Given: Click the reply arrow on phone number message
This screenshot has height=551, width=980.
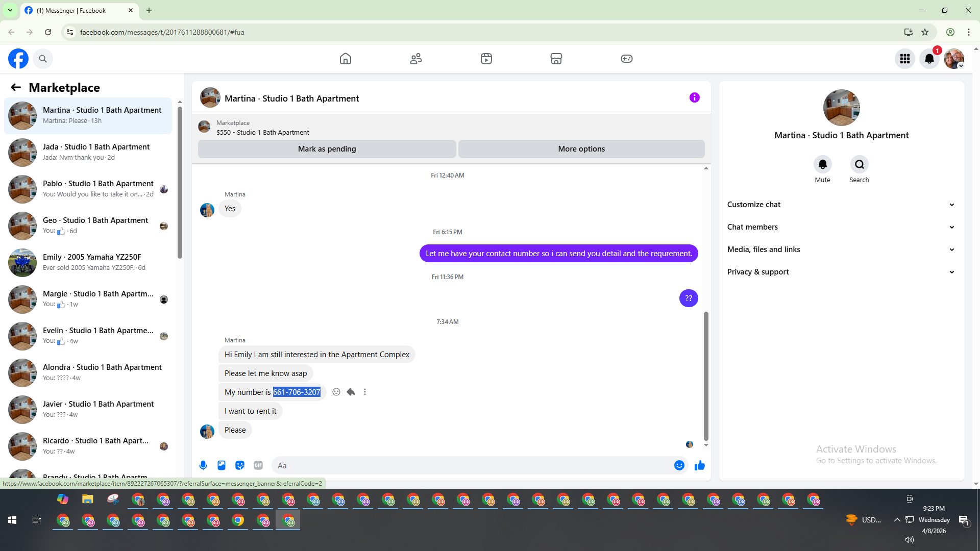Looking at the screenshot, I should click(x=351, y=392).
